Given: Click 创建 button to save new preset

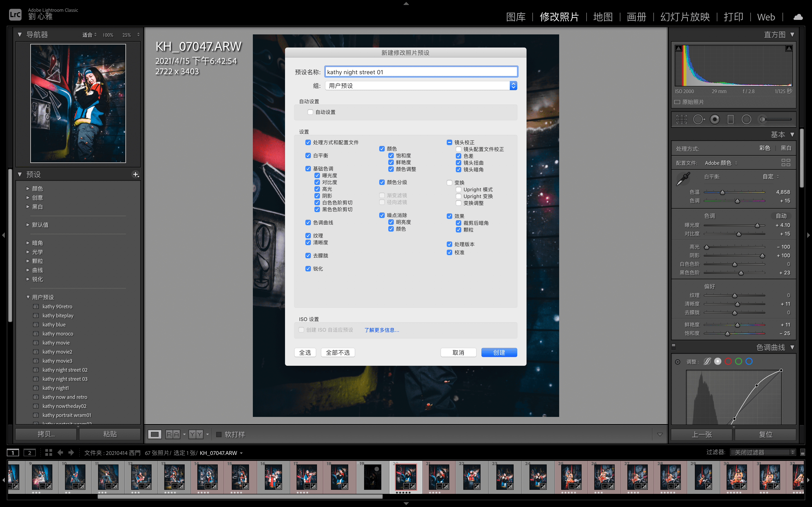Looking at the screenshot, I should pos(498,352).
